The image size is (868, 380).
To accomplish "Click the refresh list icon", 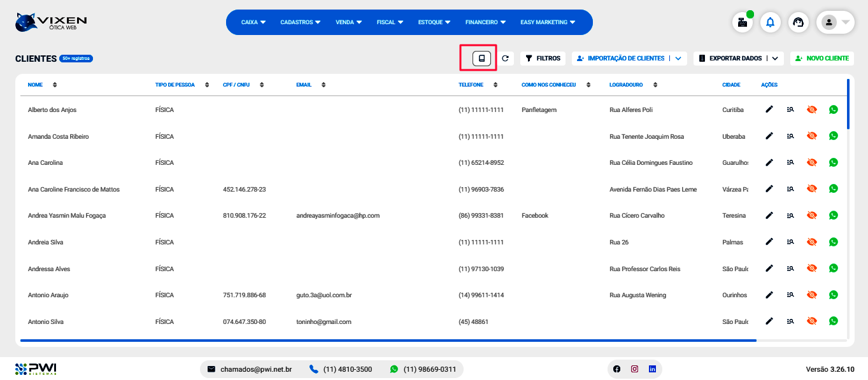I will (x=505, y=59).
